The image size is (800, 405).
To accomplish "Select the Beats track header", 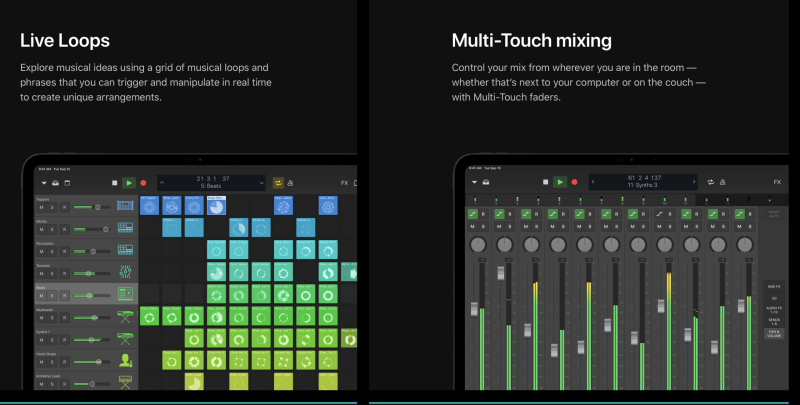I will pos(86,294).
